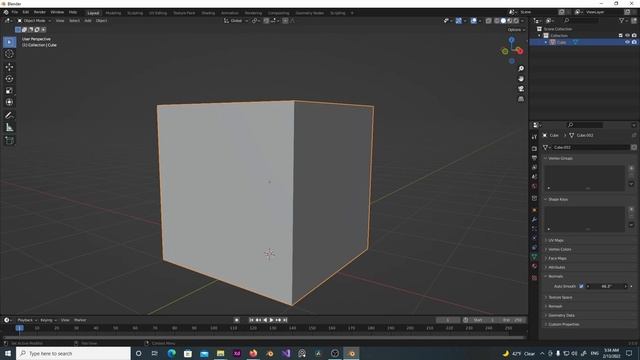This screenshot has height=360, width=640.
Task: Open the Add menu in the viewport header
Action: tap(88, 20)
